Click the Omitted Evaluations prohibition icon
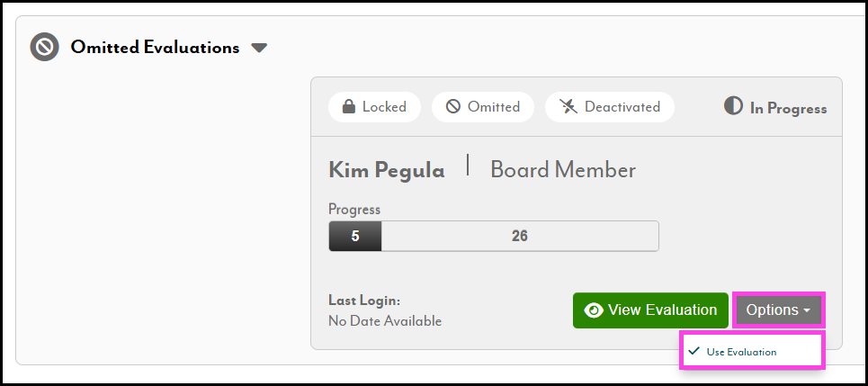This screenshot has width=868, height=386. [x=44, y=47]
